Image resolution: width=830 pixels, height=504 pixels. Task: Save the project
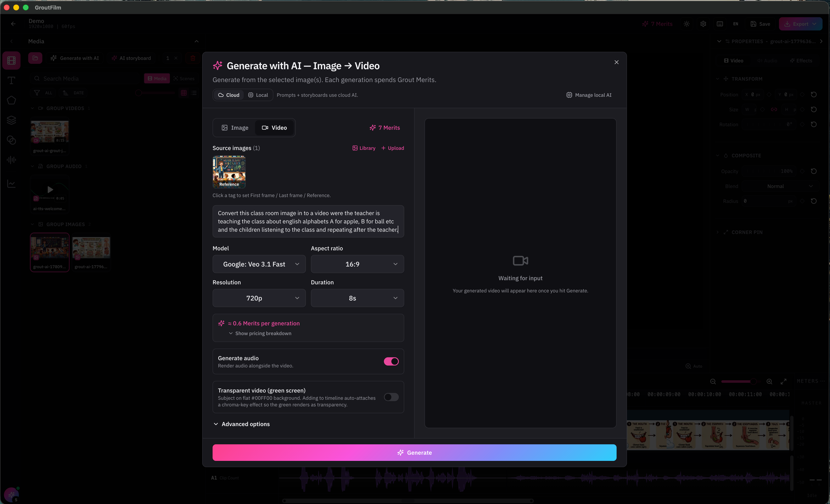coord(760,24)
